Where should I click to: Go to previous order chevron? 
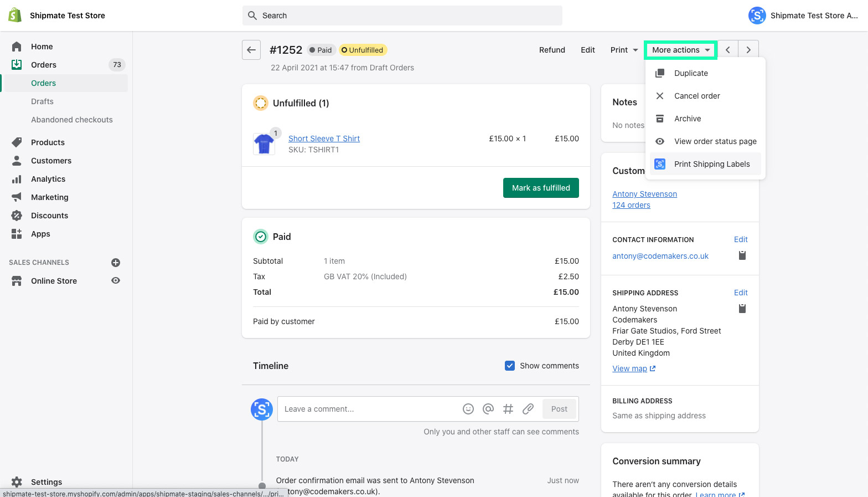click(x=728, y=50)
